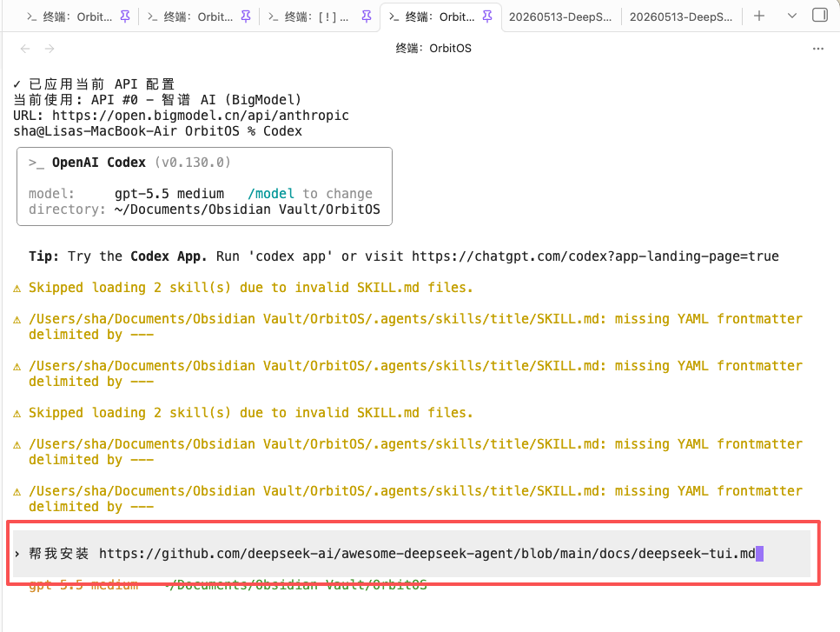Switch to the 终端: [!] tab
840x632 pixels.
tap(320, 17)
